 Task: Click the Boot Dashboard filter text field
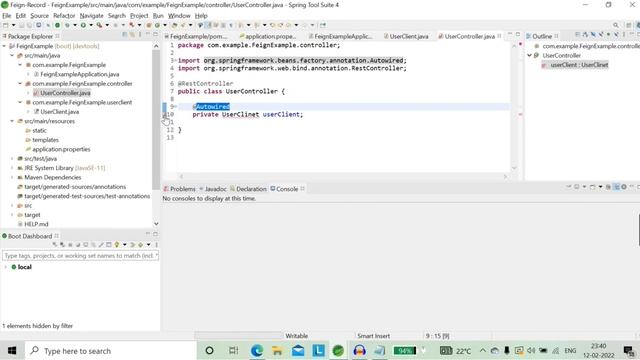(80, 256)
